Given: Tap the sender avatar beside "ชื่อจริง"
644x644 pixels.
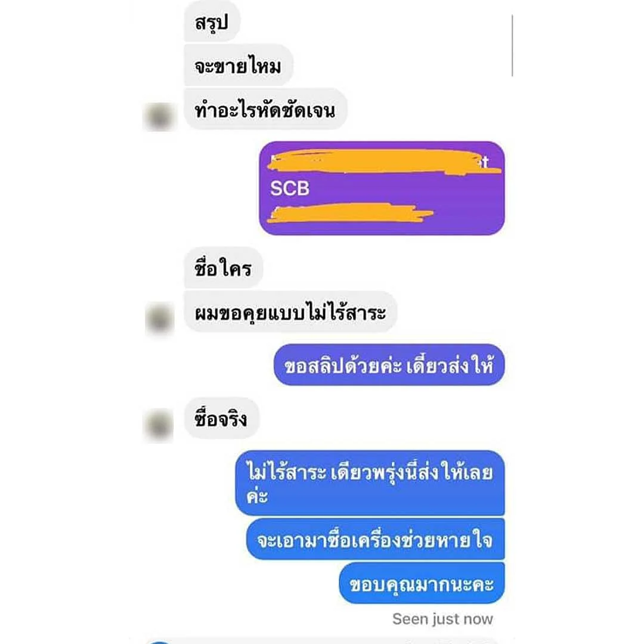Looking at the screenshot, I should click(x=160, y=425).
